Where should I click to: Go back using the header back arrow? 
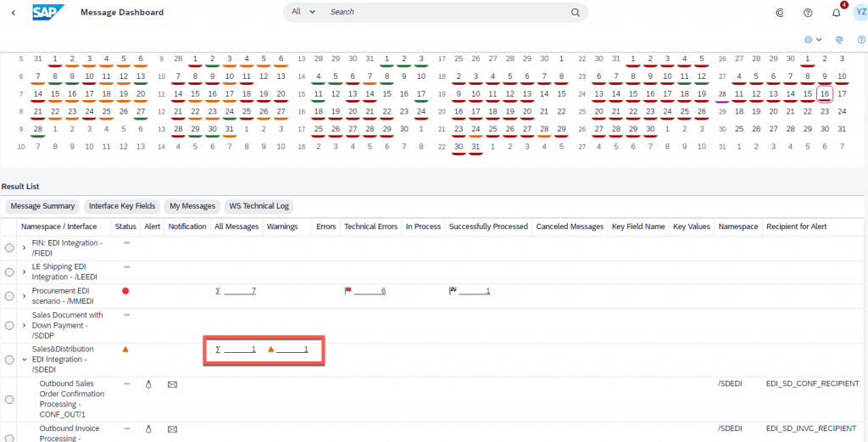click(x=14, y=12)
